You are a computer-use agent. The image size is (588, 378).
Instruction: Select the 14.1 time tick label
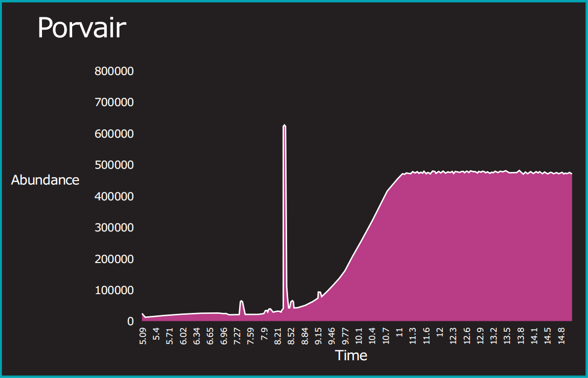(534, 336)
